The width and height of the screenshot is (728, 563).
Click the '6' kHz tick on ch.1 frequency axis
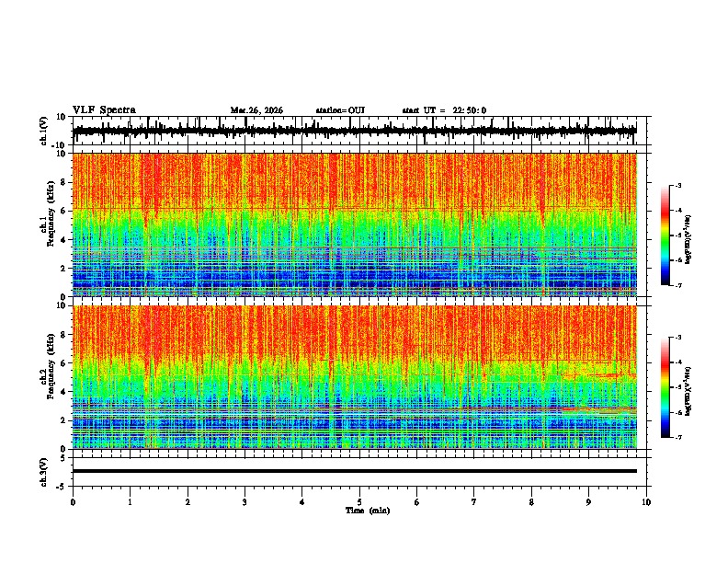(64, 211)
